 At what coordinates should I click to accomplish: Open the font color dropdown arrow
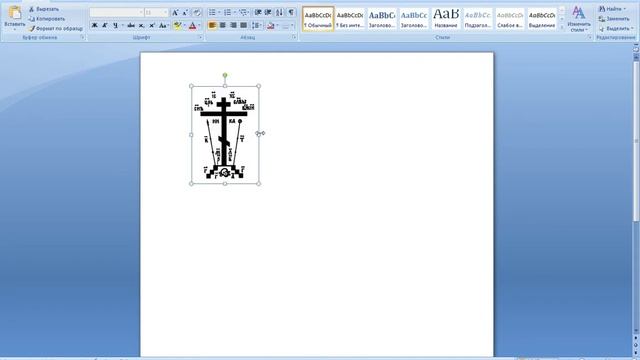200,25
